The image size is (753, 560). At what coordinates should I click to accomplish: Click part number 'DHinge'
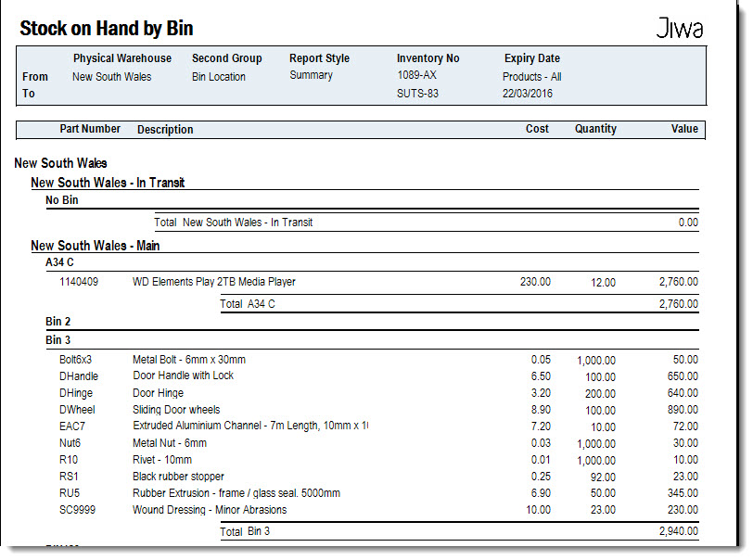tap(76, 393)
